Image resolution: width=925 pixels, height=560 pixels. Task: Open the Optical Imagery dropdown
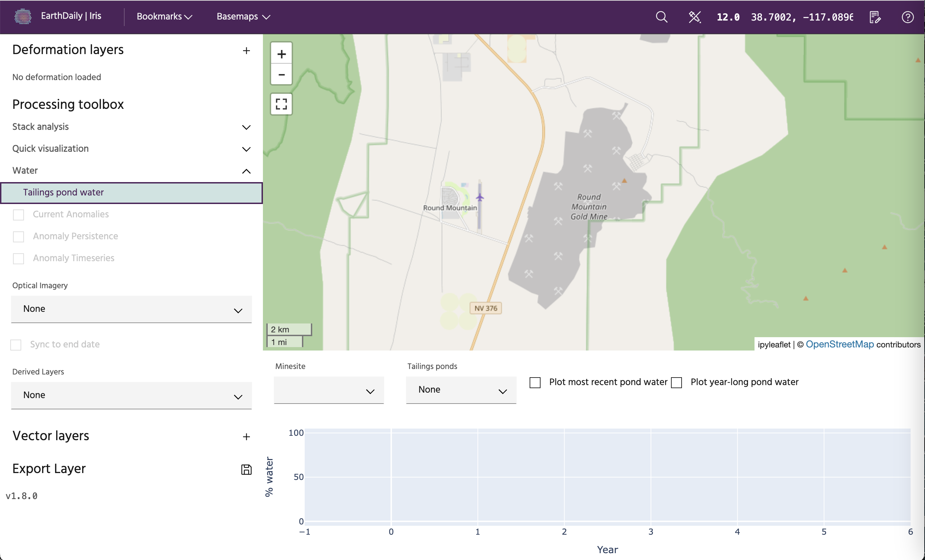pyautogui.click(x=131, y=309)
